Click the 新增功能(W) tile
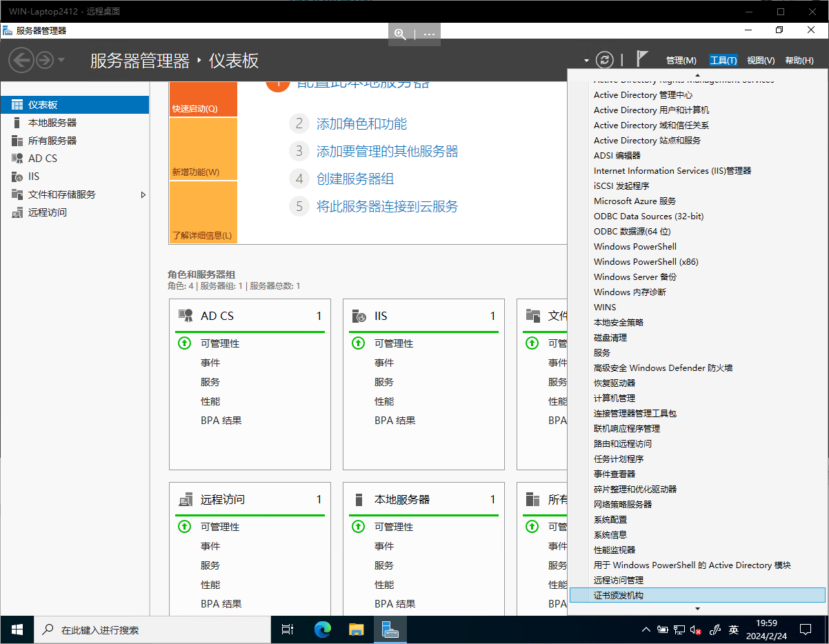829x644 pixels. pos(203,149)
